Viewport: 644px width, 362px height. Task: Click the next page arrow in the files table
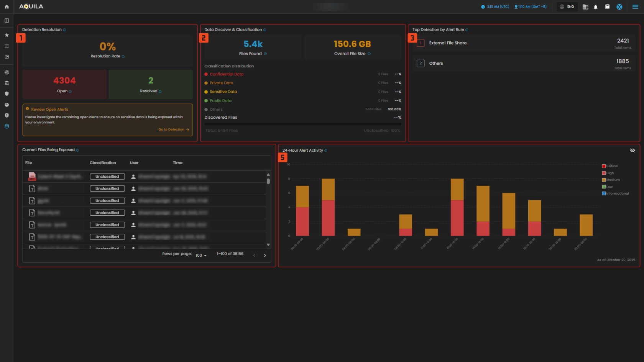coord(265,255)
